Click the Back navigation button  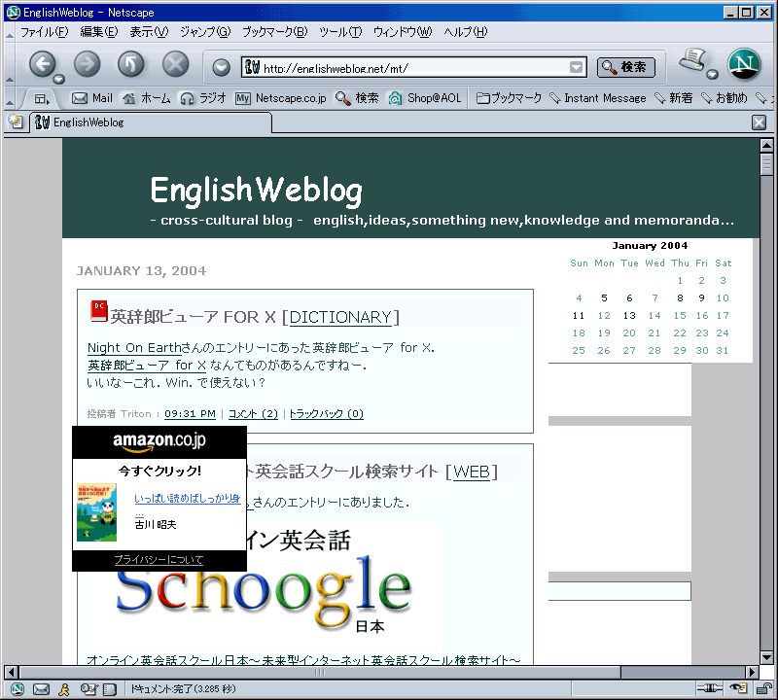[x=43, y=64]
